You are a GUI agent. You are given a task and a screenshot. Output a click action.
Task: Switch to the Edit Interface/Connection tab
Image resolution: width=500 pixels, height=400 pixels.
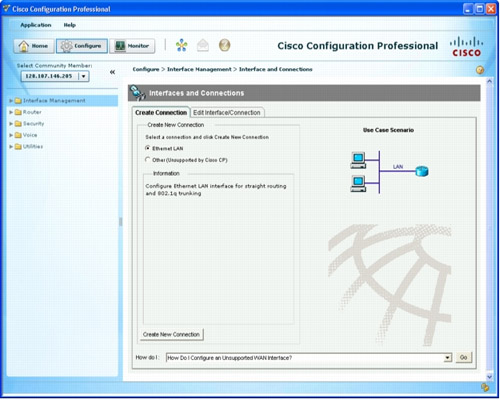[227, 112]
